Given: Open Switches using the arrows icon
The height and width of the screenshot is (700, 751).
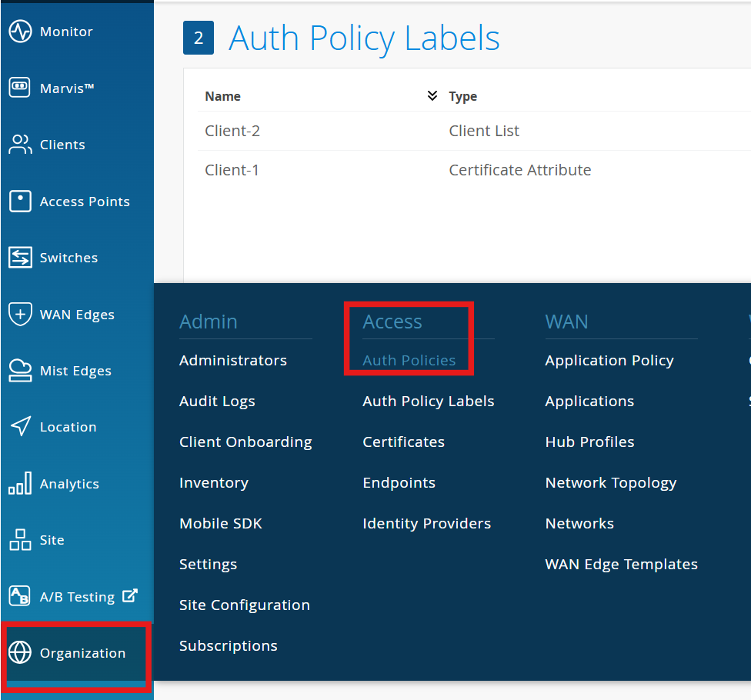Looking at the screenshot, I should pos(19,258).
